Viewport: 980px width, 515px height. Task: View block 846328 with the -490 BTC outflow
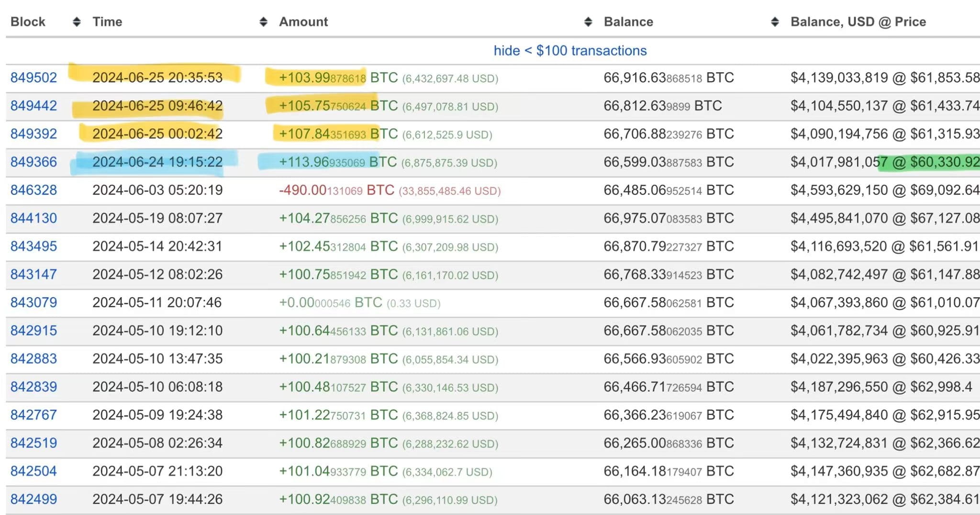(33, 190)
